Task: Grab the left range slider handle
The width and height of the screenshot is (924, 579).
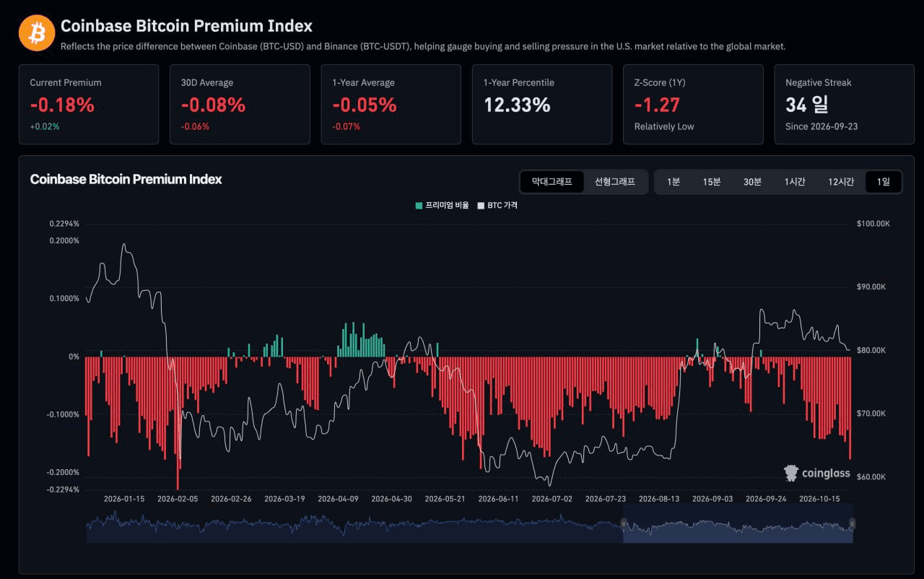Action: click(623, 523)
